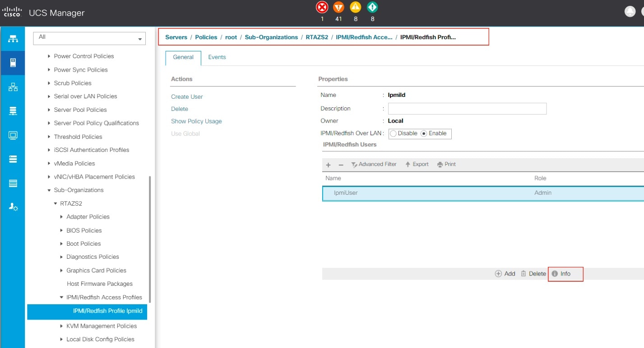Viewport: 644px width, 348px height.
Task: Select IPMI/Redfish Profile IpmiId in tree
Action: coord(87,311)
